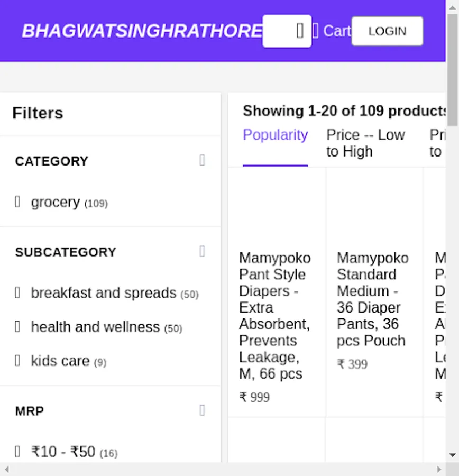Collapse the CATEGORY filter section
The image size is (459, 476).
pyautogui.click(x=202, y=160)
